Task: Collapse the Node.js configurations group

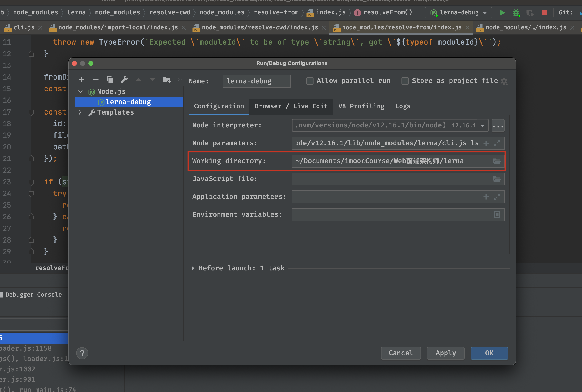Action: click(x=80, y=91)
